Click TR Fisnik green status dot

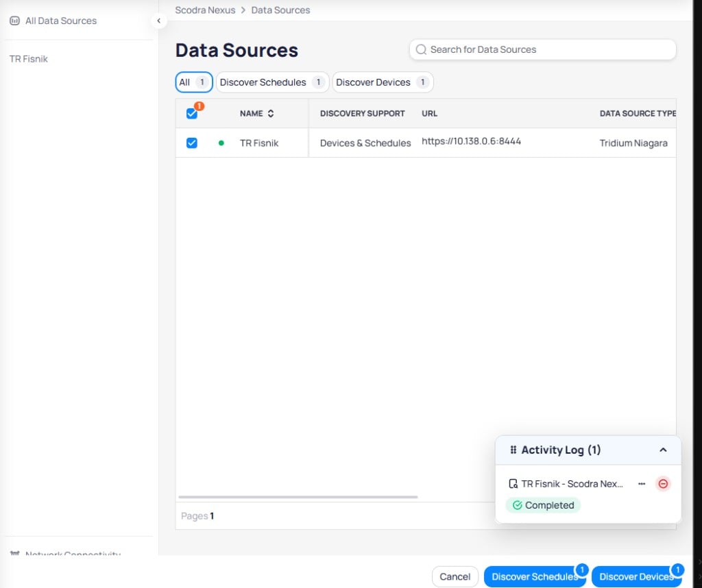pos(221,143)
